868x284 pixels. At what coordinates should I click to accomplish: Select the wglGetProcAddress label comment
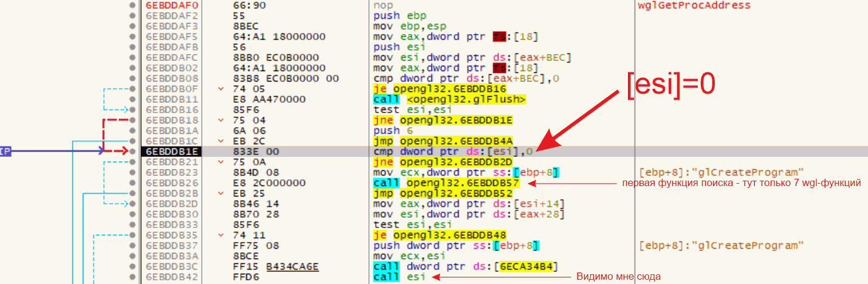coord(694,5)
